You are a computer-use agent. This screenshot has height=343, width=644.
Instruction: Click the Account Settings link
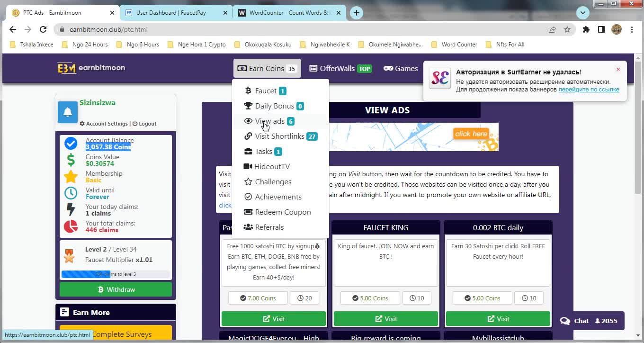point(104,124)
